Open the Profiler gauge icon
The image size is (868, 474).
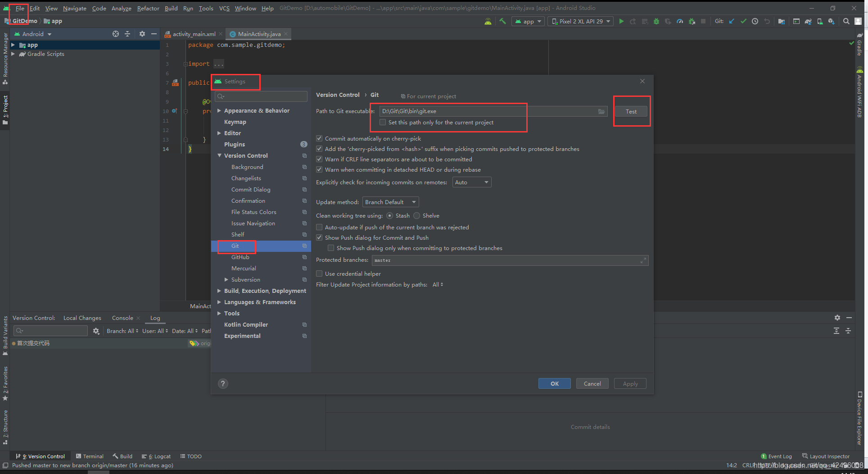point(680,21)
